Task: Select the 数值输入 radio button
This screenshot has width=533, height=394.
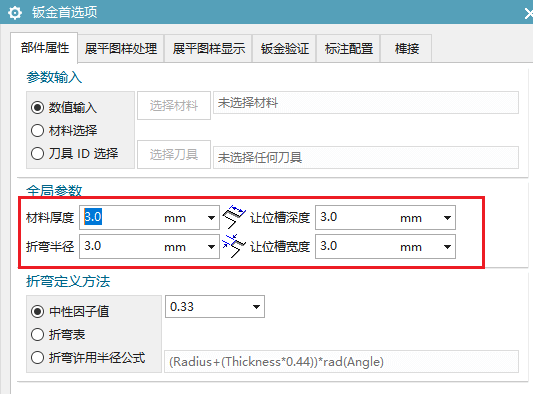Action: click(x=37, y=107)
